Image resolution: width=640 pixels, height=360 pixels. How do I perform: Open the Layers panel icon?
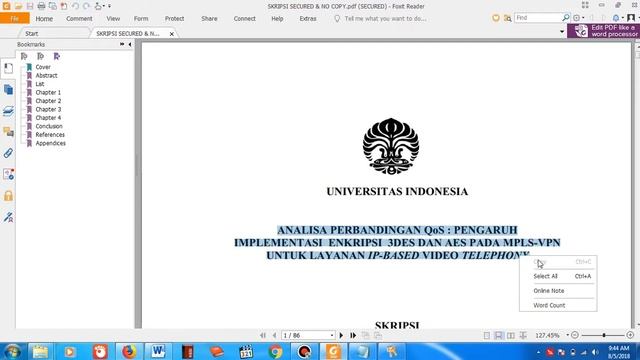[x=8, y=111]
